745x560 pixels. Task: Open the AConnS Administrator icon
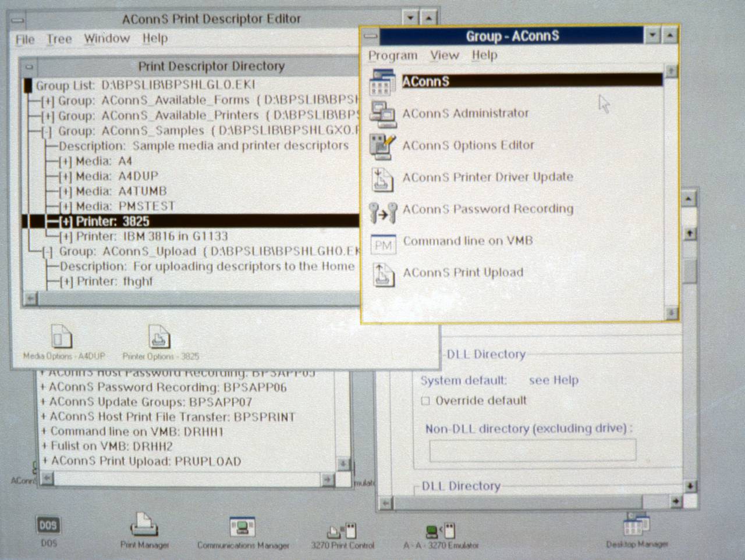(382, 114)
